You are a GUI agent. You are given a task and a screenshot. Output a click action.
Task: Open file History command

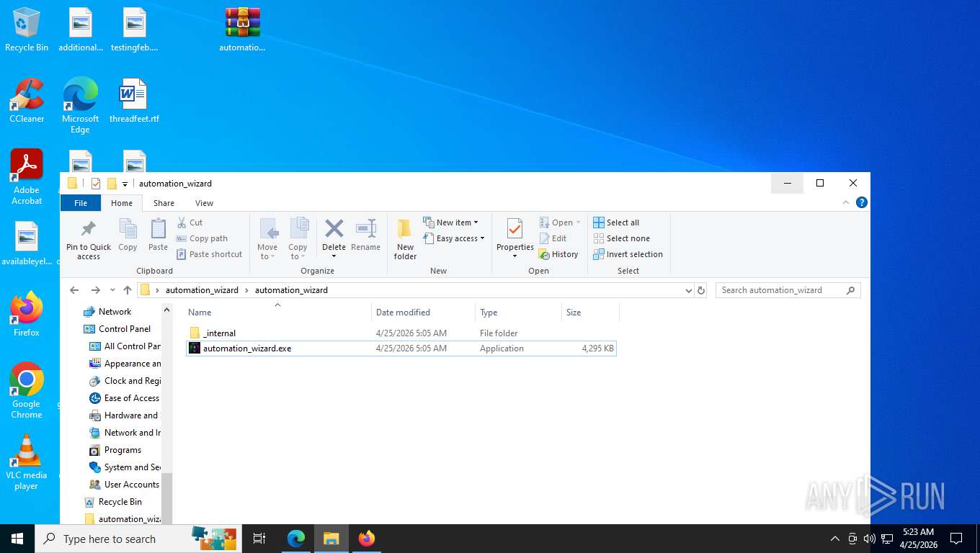point(558,254)
